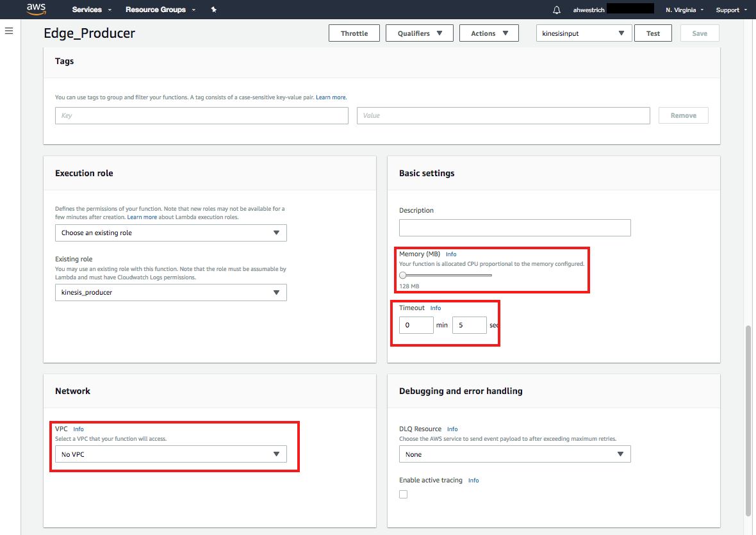This screenshot has width=756, height=535.
Task: Open the Choose an existing role dropdown
Action: tap(170, 233)
